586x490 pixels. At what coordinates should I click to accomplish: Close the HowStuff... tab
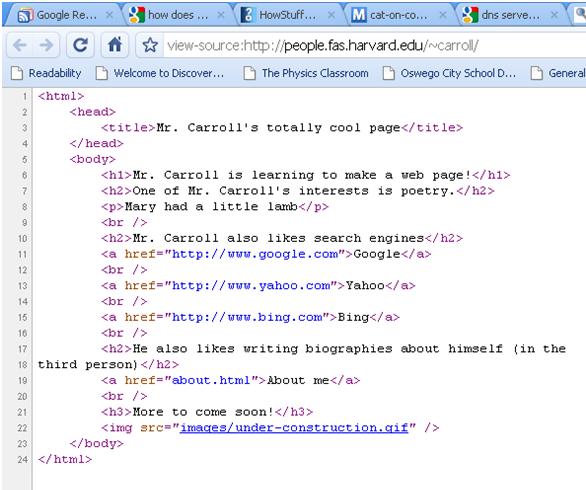pos(331,15)
